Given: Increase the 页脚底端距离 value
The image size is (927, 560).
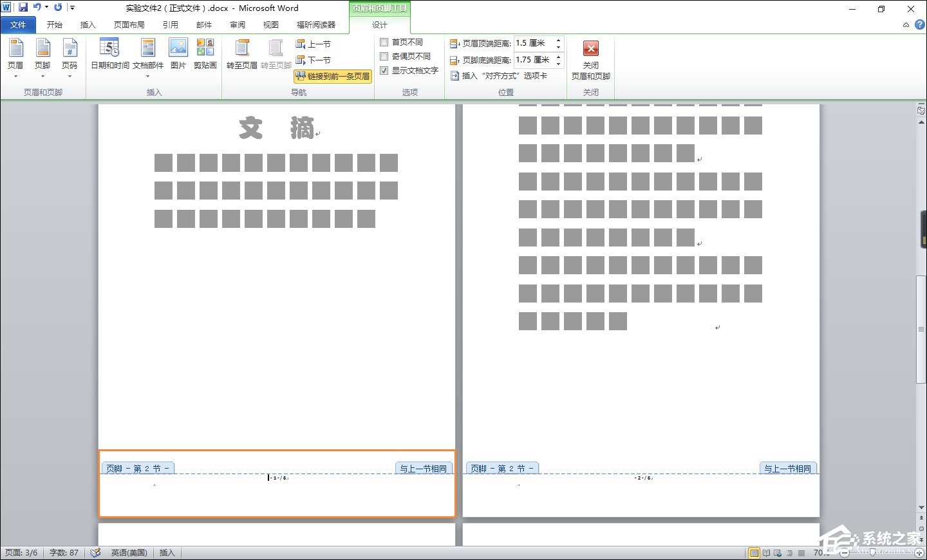Looking at the screenshot, I should point(558,57).
